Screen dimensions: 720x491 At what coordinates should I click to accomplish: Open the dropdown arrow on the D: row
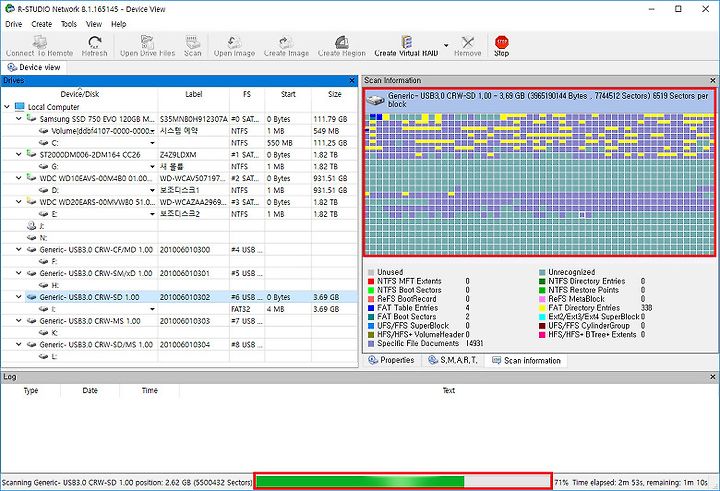(152, 191)
